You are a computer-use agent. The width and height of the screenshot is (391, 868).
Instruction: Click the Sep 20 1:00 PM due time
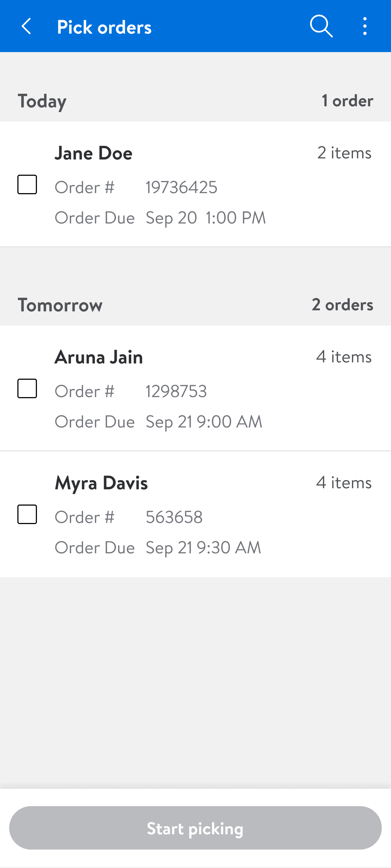[x=206, y=218]
